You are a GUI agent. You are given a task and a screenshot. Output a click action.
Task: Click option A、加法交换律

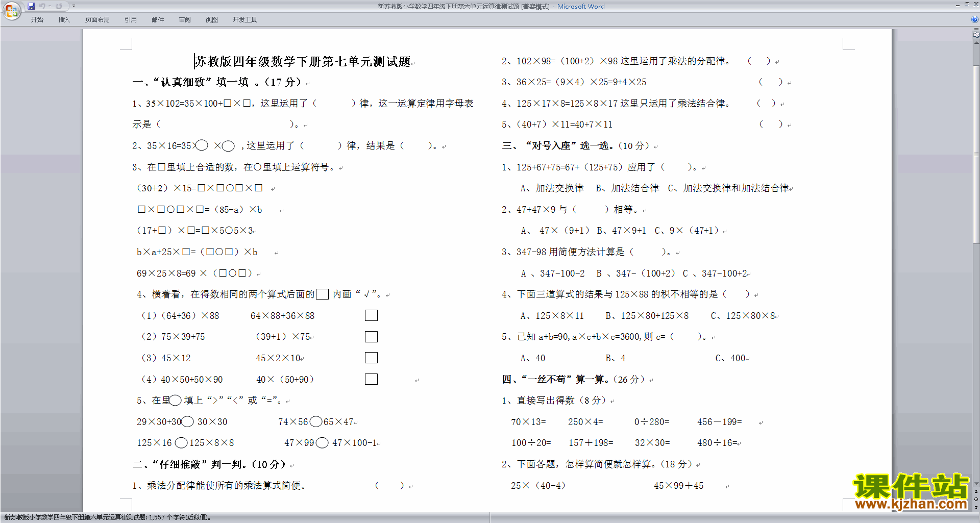(x=552, y=188)
